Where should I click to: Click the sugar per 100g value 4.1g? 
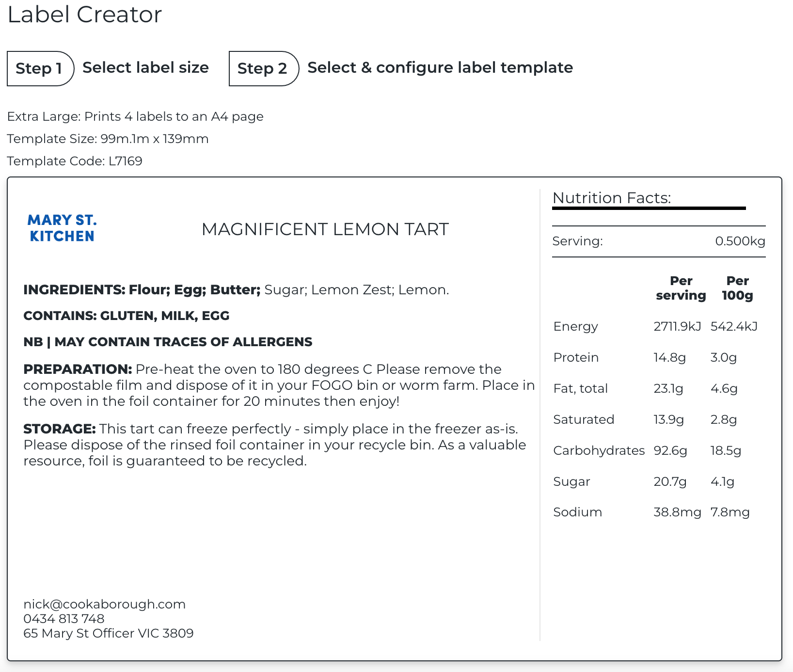pos(722,481)
